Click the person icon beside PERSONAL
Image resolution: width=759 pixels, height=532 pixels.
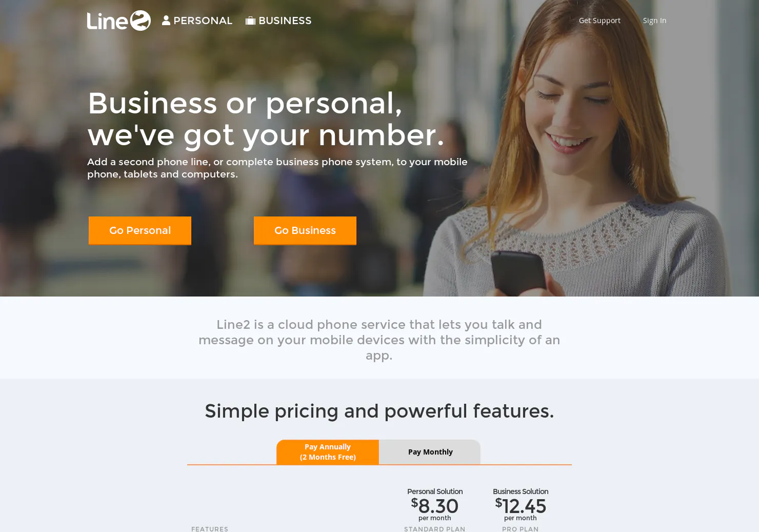point(166,21)
